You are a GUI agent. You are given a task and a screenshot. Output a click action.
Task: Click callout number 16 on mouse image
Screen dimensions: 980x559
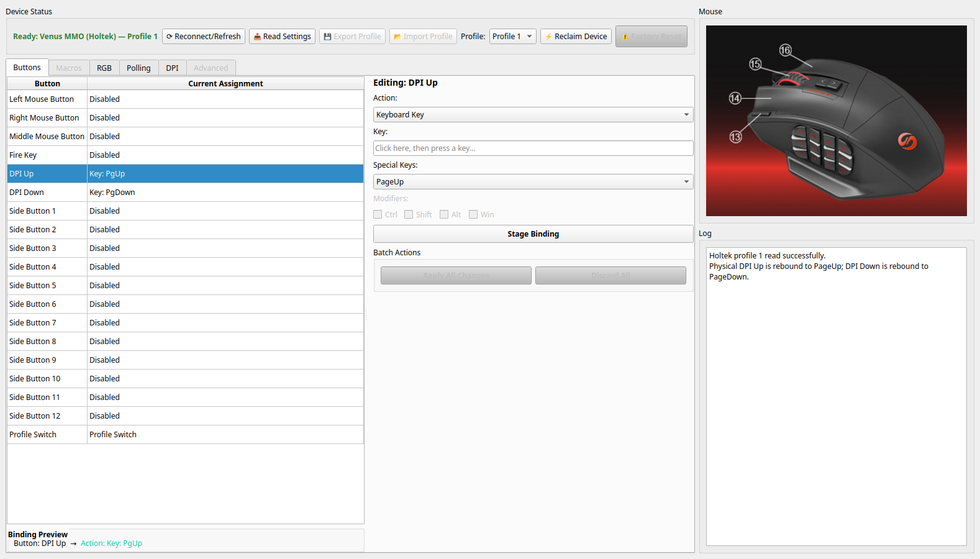coord(786,50)
